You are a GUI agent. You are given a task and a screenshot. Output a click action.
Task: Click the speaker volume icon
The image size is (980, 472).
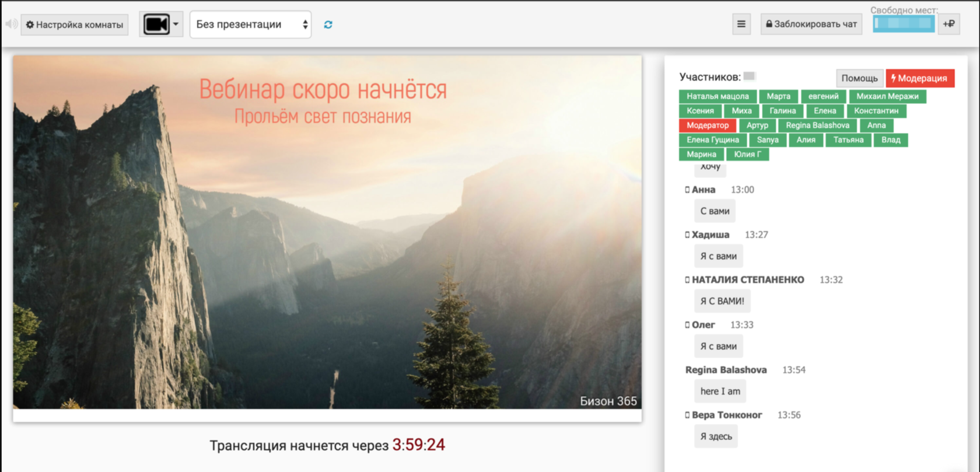(x=11, y=24)
